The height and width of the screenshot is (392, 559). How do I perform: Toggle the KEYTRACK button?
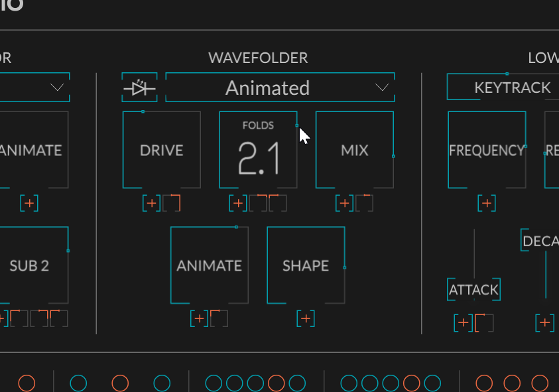(503, 87)
